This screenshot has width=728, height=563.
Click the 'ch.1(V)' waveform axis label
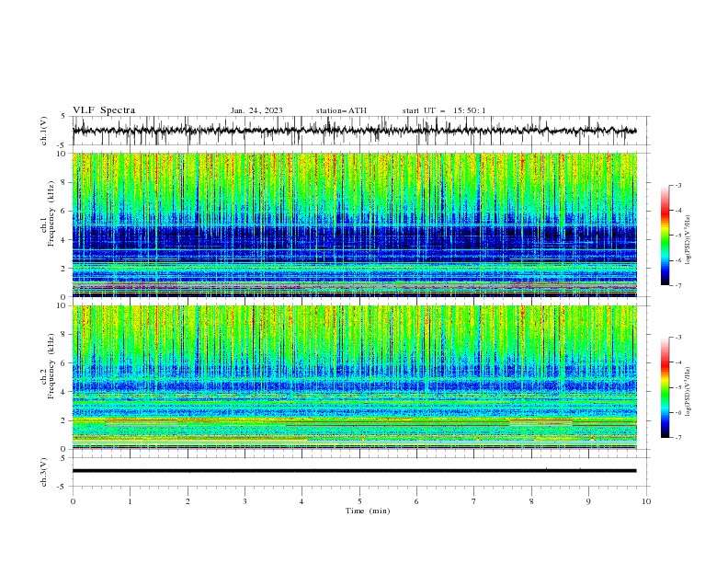click(44, 131)
